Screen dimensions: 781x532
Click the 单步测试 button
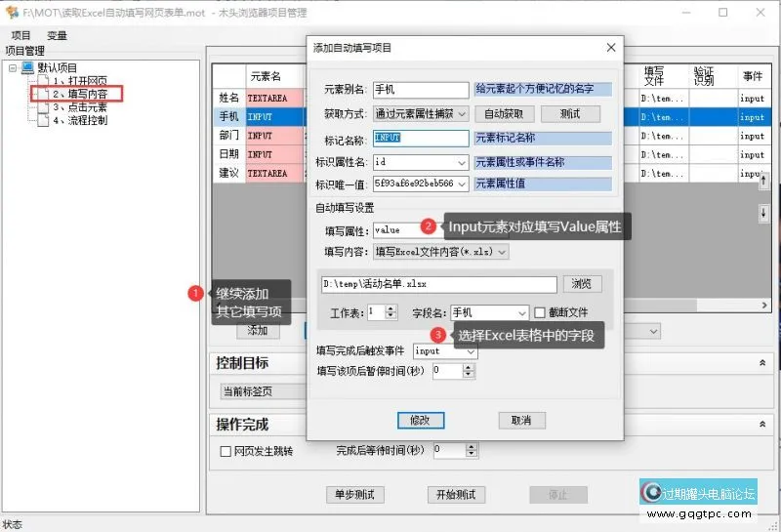click(355, 495)
